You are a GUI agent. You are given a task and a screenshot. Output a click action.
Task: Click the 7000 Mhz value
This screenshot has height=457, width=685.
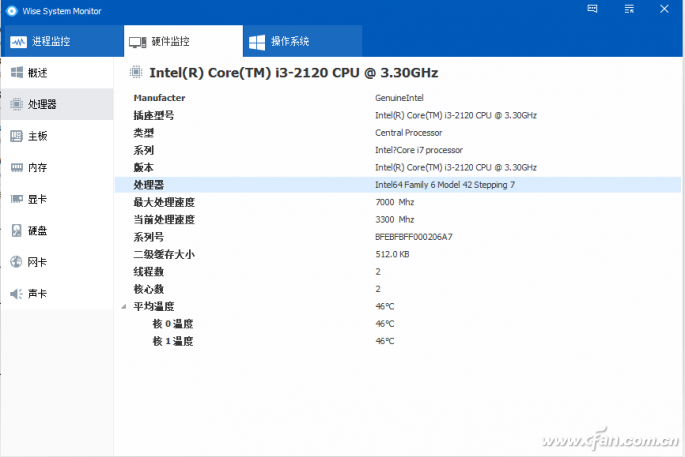pos(394,202)
